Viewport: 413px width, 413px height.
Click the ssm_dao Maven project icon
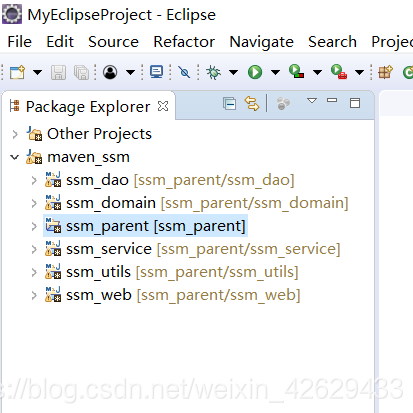click(53, 180)
